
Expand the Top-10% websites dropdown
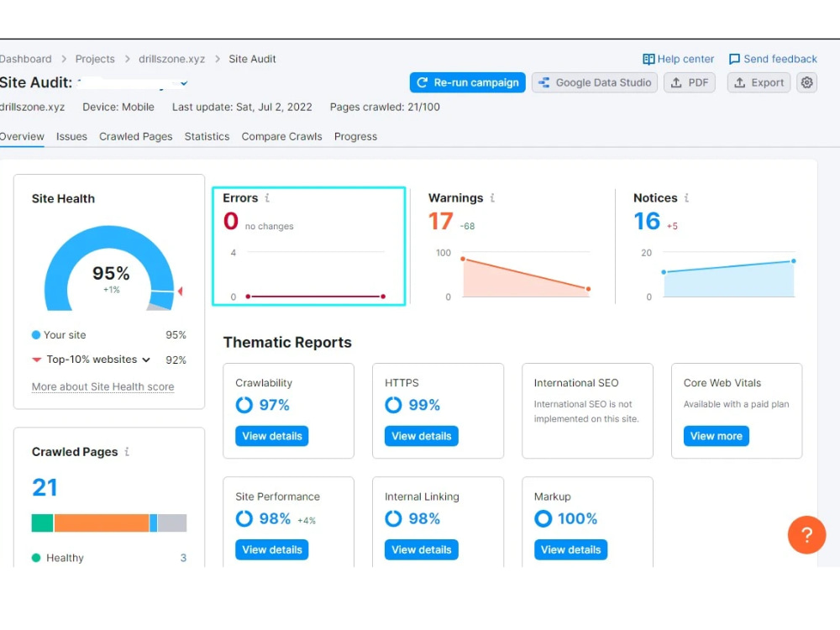[x=145, y=360]
